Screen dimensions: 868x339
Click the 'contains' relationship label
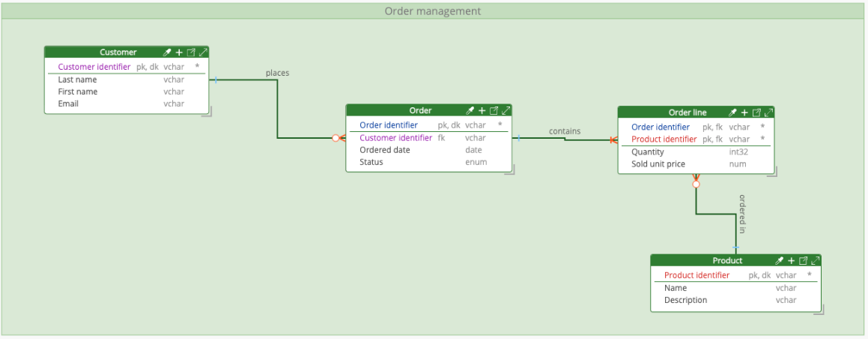(x=565, y=131)
